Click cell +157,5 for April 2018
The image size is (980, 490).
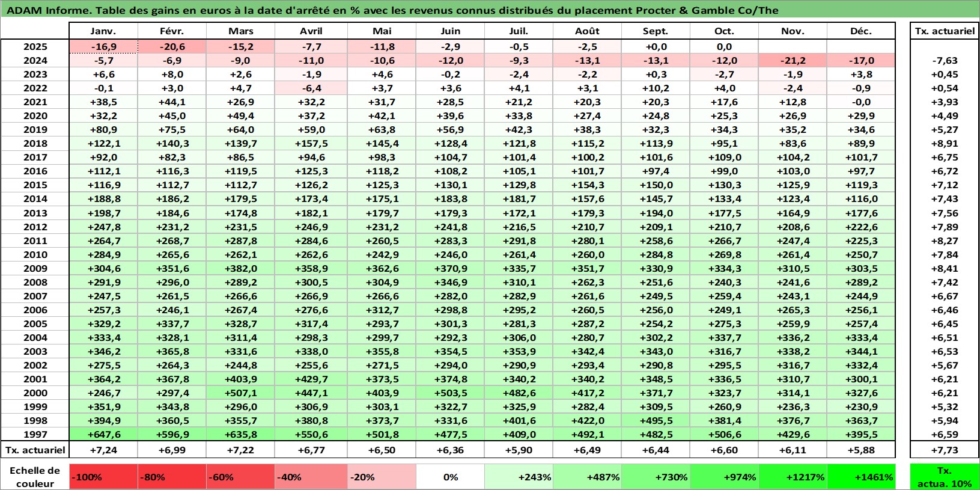311,143
